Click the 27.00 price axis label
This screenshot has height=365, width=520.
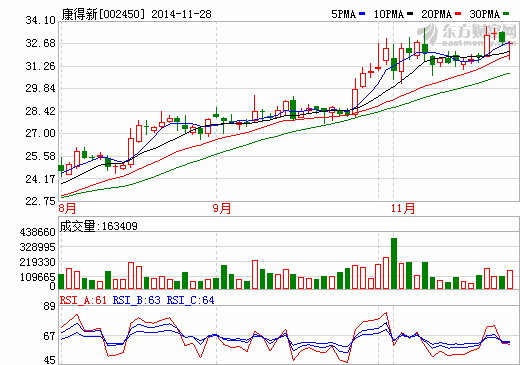pos(40,134)
